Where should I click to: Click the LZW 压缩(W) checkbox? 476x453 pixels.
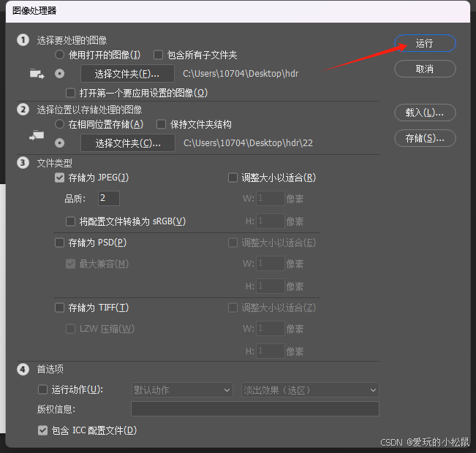point(70,329)
